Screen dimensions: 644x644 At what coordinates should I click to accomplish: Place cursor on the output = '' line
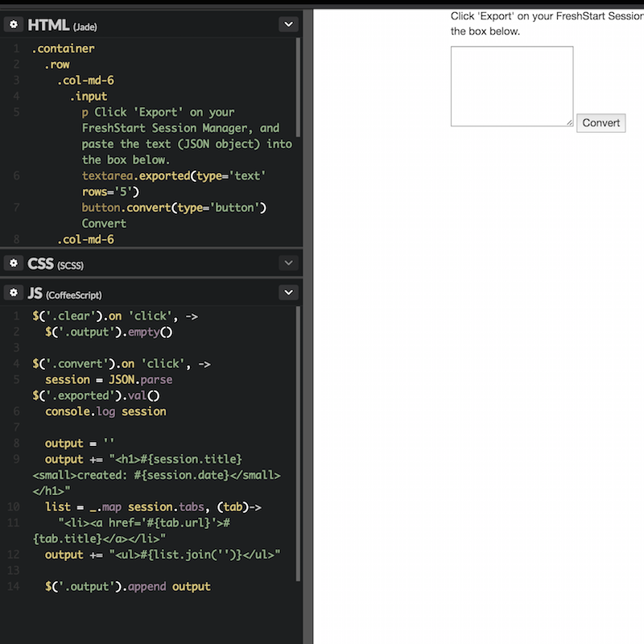[80, 444]
